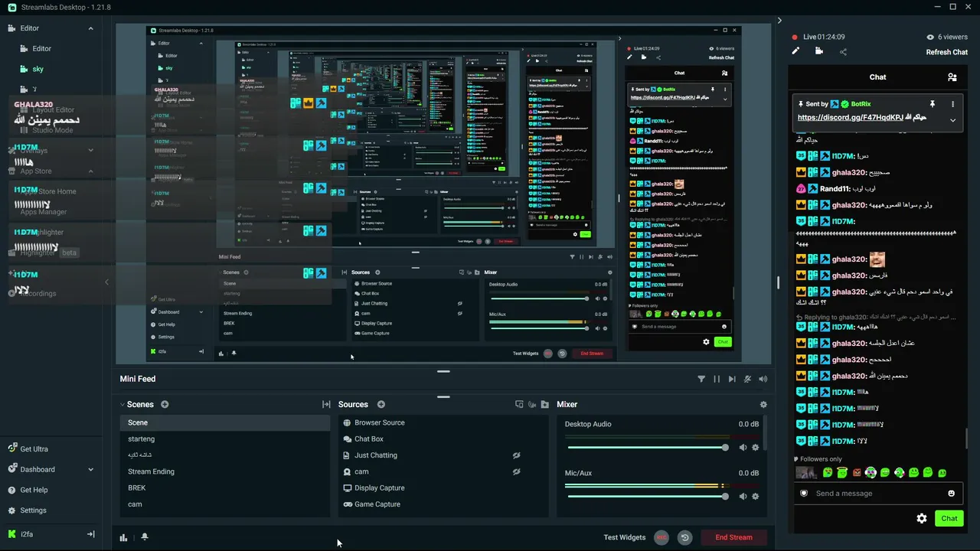Open the studio mode icon in Sources header
Viewport: 980px width, 551px height.
pos(519,404)
